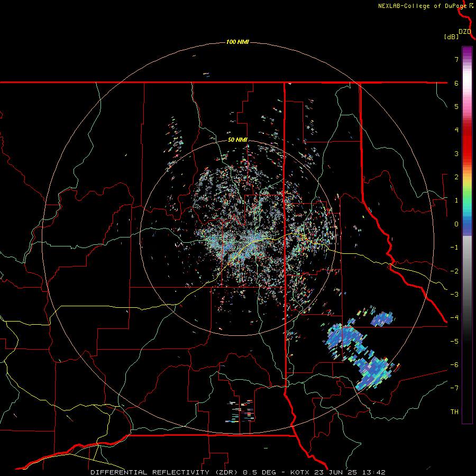Click the positive 1 value on the dB scale

coord(456,200)
